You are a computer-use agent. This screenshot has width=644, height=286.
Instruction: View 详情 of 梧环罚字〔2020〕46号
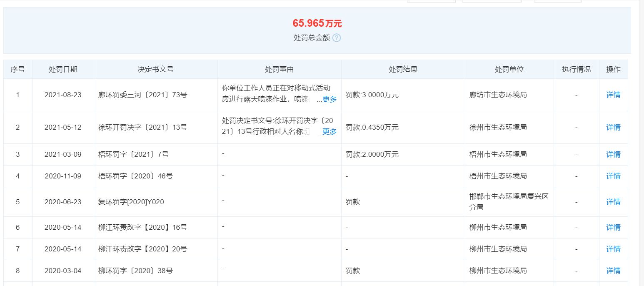coord(613,176)
